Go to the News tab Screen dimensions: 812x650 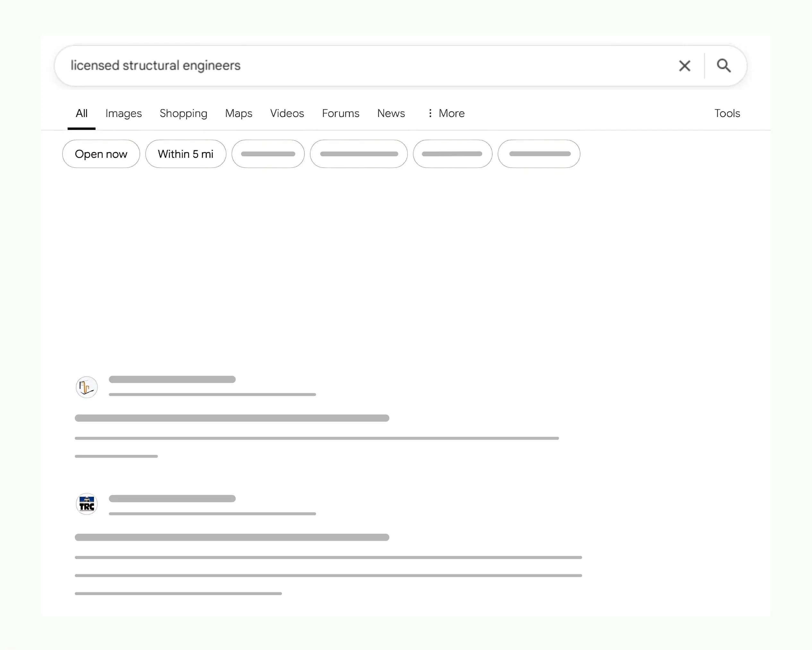(x=391, y=113)
